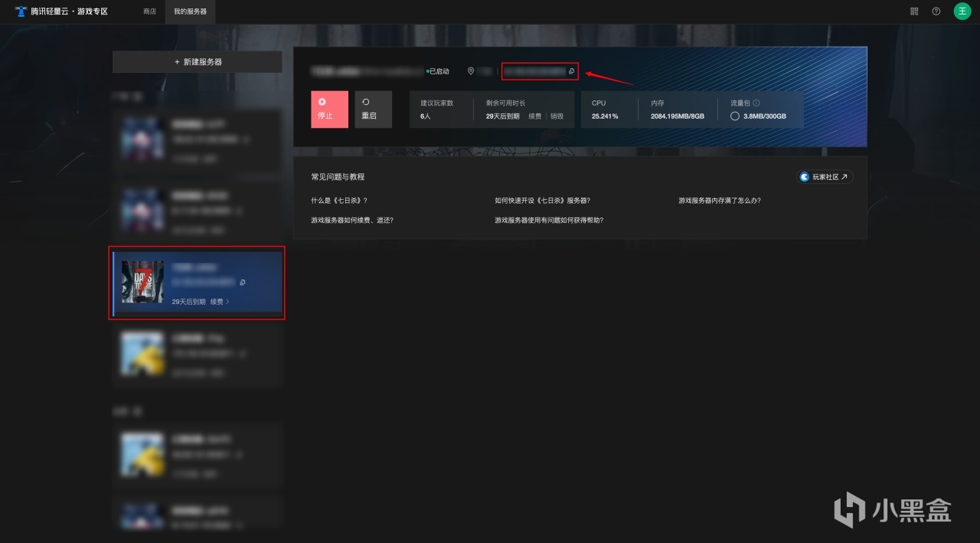980x543 pixels.
Task: Open FAQ 游戏服务器内存满了怎么办？
Action: tap(720, 201)
